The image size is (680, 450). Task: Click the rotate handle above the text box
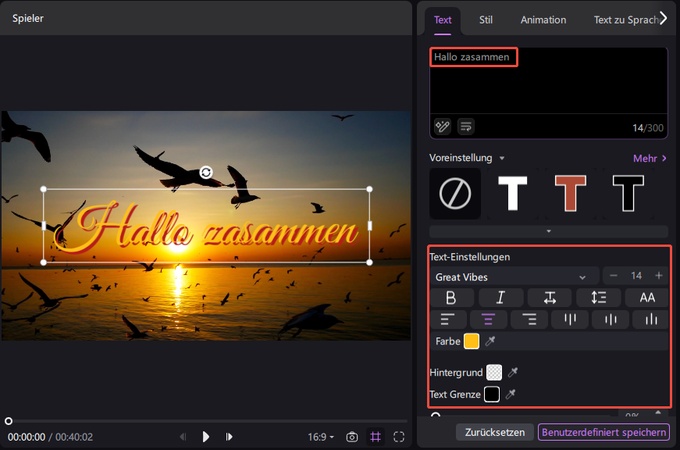[x=206, y=173]
